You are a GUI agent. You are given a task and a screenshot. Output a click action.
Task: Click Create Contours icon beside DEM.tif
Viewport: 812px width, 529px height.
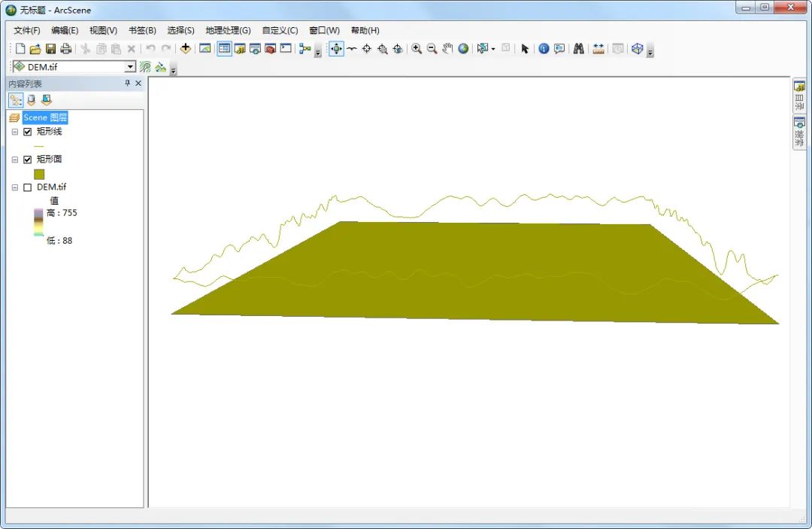coord(146,67)
